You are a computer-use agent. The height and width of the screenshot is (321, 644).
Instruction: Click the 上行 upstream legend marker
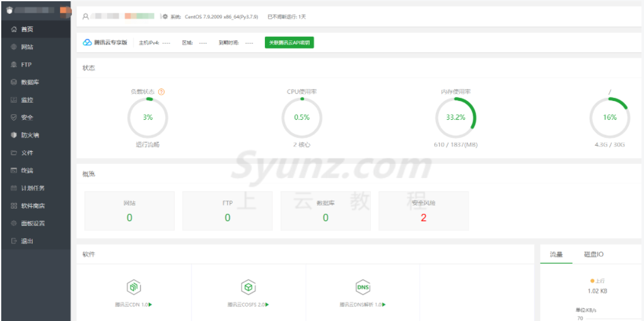pos(592,281)
